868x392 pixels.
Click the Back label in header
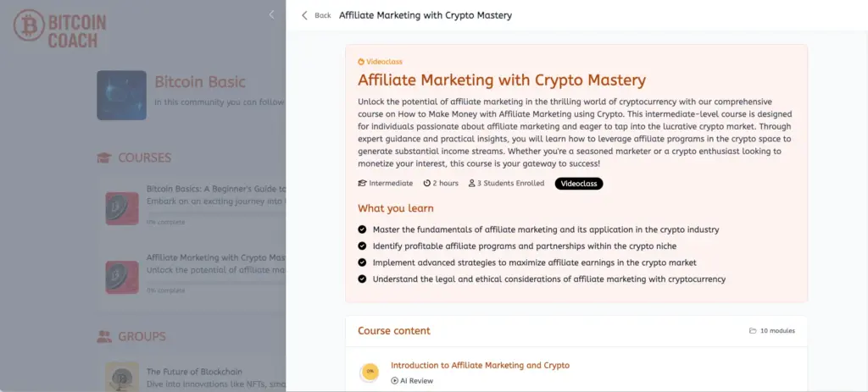[x=323, y=15]
